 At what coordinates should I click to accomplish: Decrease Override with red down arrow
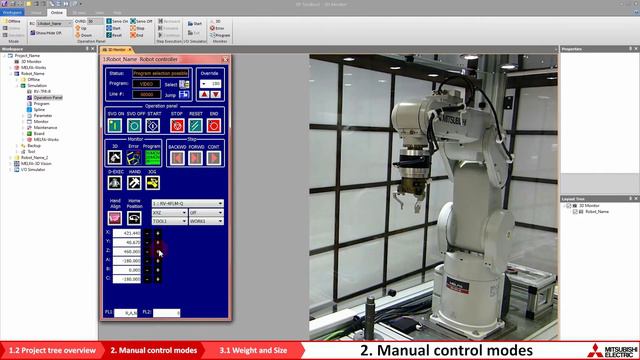pyautogui.click(x=216, y=94)
